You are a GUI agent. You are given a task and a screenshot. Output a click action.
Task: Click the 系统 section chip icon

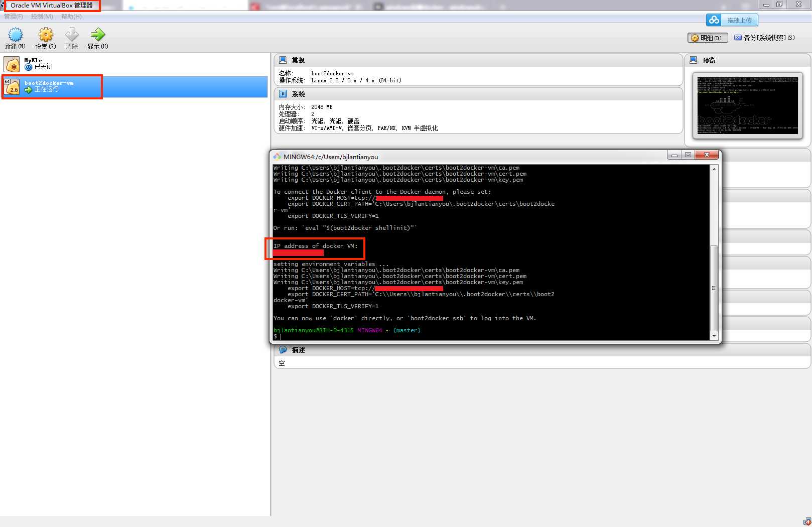click(x=283, y=94)
